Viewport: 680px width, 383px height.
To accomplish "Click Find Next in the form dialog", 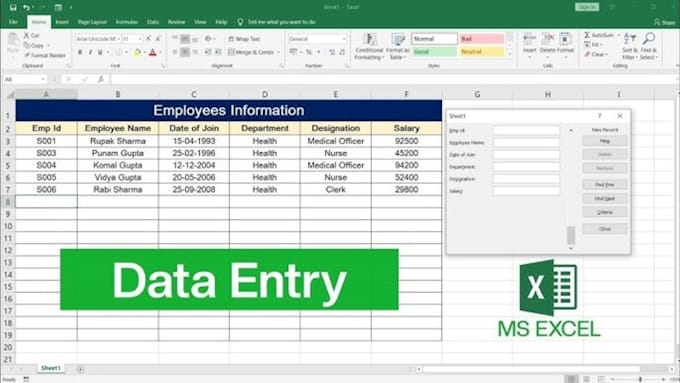I will pos(605,199).
